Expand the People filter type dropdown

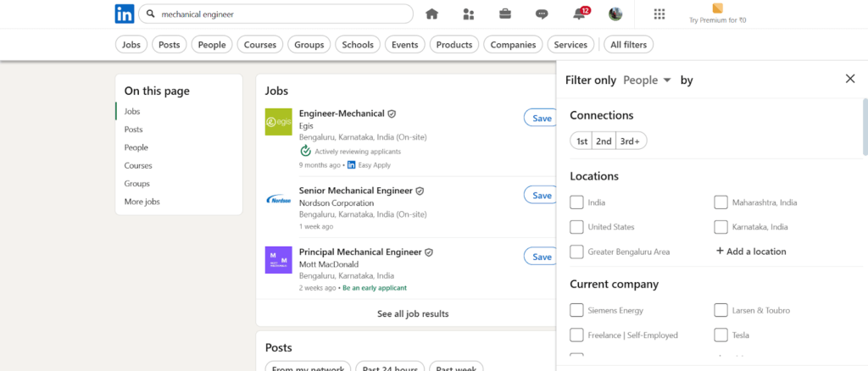[648, 80]
